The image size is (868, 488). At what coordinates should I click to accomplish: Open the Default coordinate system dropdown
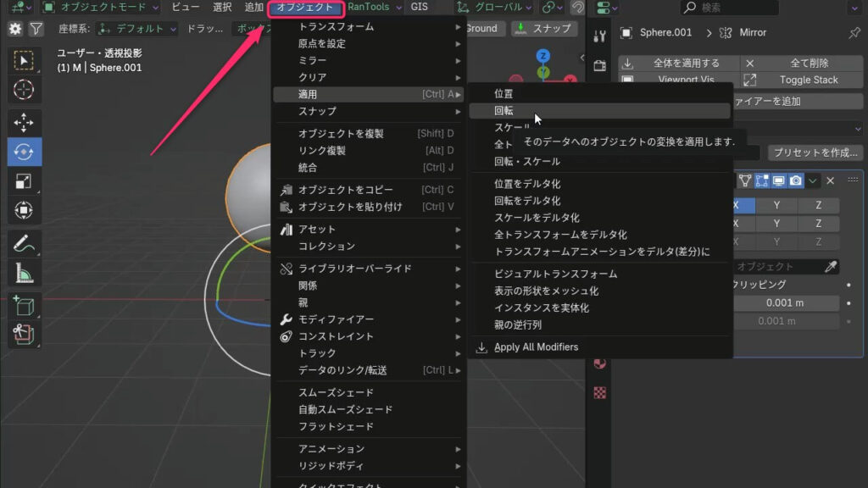[x=137, y=29]
